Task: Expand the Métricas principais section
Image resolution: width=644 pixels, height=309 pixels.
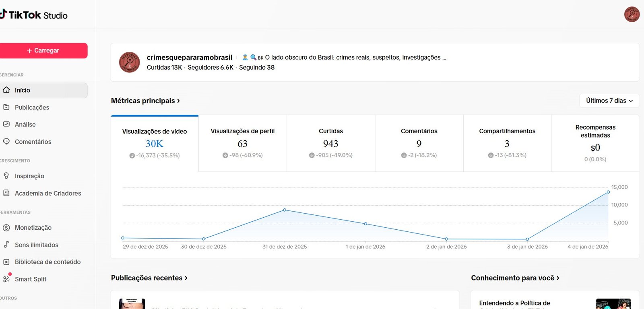Action: pos(145,101)
